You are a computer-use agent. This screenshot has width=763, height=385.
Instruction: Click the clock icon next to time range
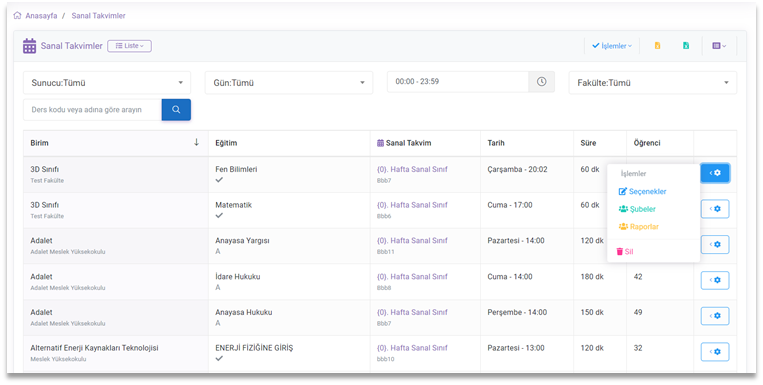pos(542,82)
